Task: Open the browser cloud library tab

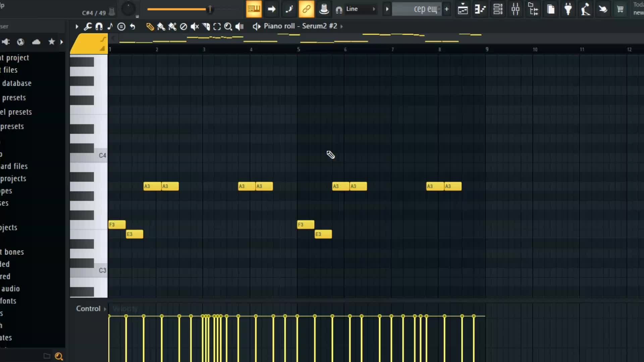Action: 36,42
